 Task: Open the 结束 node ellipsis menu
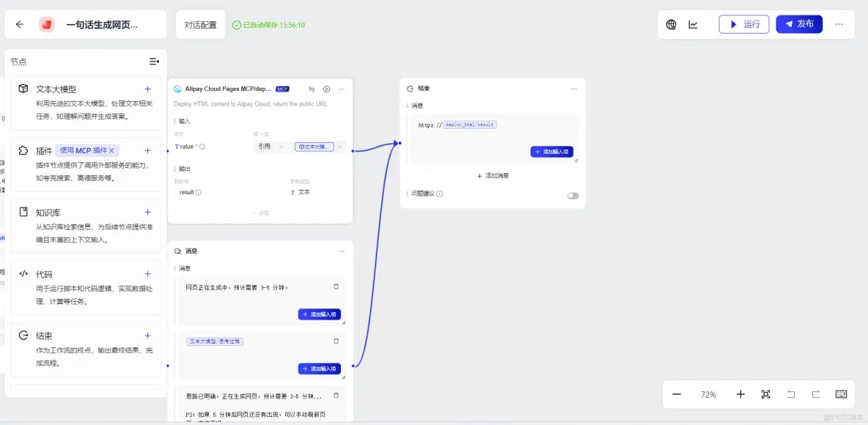574,89
